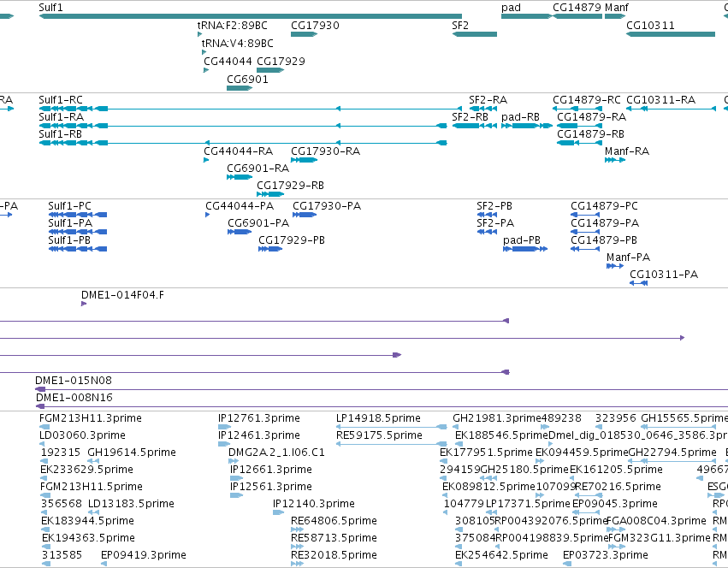728x568 pixels.
Task: Select the DME1-015N08 clone label
Action: pyautogui.click(x=74, y=381)
